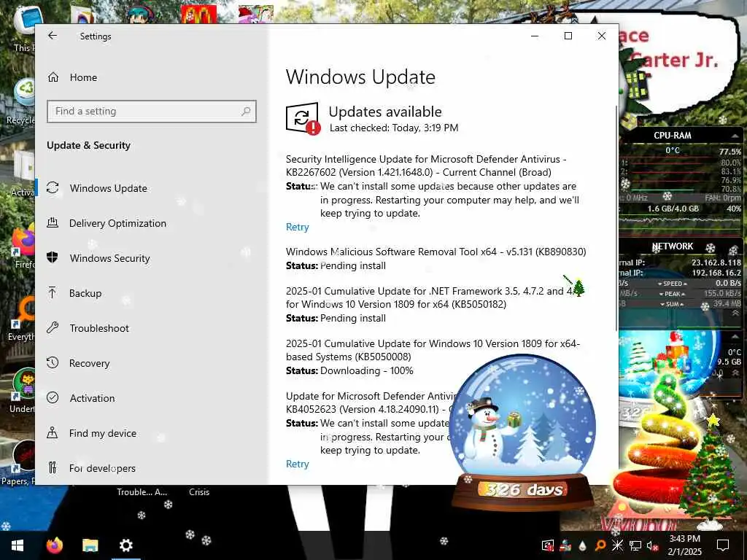Click the external IP 23.162.8.118 value

tap(716, 262)
